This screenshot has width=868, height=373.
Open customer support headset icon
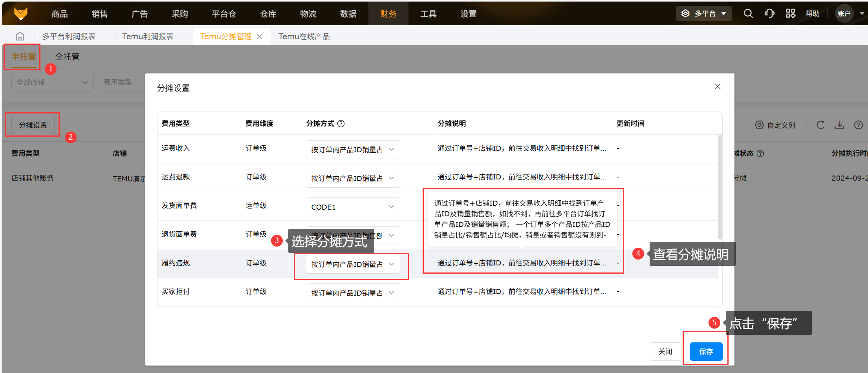point(769,14)
